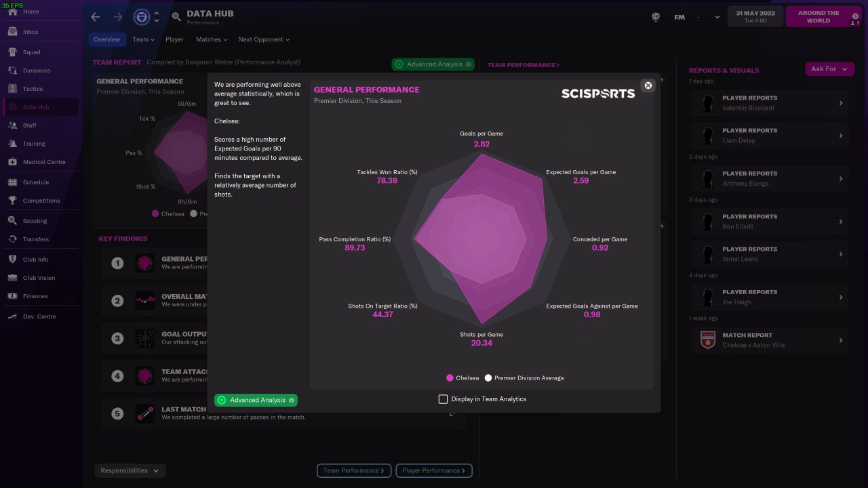This screenshot has width=868, height=488.
Task: Open the Competitions trophy icon
Action: click(x=12, y=201)
